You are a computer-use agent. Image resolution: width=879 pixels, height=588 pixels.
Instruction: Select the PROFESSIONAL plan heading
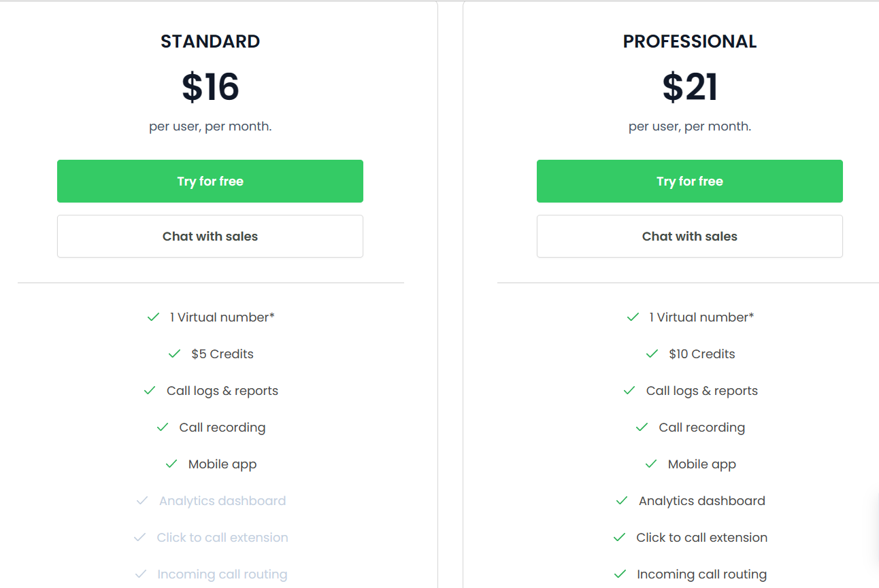pos(689,41)
